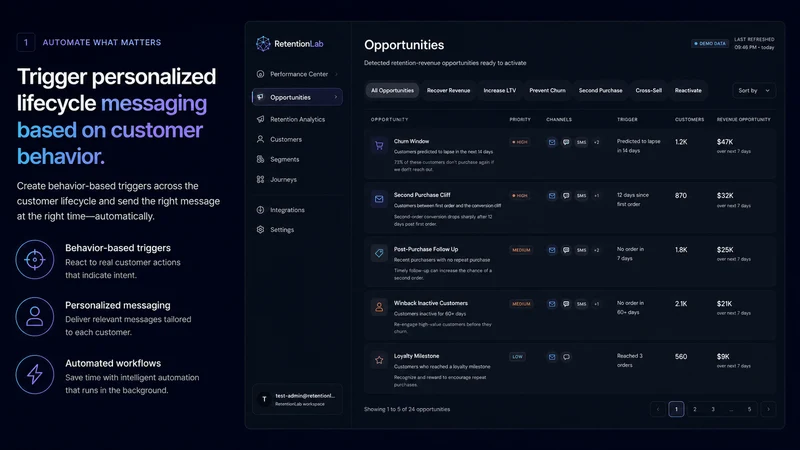Viewport: 800px width, 450px height.
Task: Go to page 3 of opportunities
Action: point(713,409)
